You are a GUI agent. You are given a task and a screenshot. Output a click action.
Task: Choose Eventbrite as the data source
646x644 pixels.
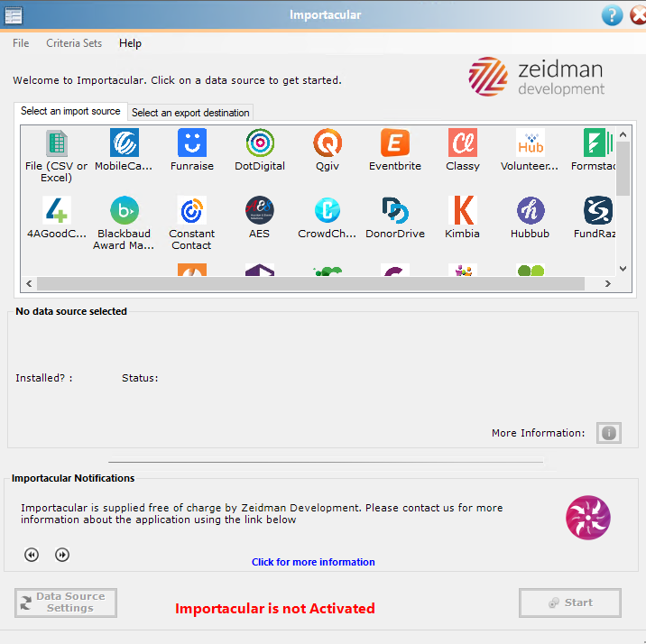tap(394, 150)
